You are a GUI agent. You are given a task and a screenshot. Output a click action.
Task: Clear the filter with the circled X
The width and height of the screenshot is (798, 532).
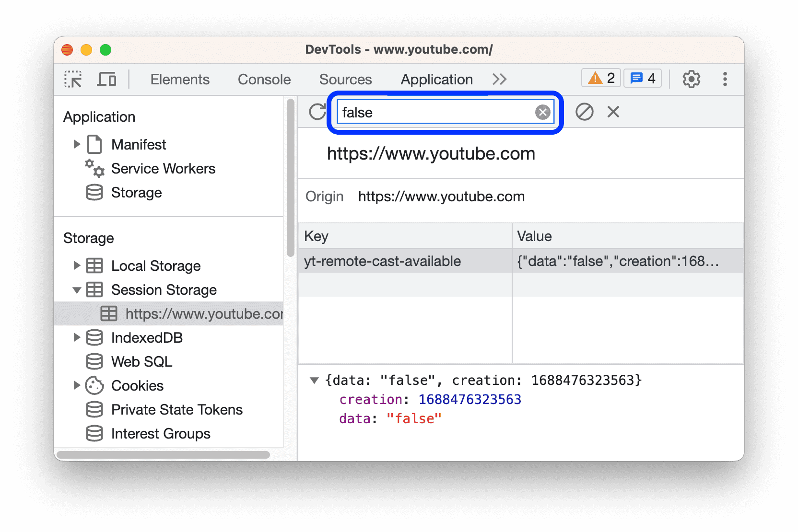542,112
